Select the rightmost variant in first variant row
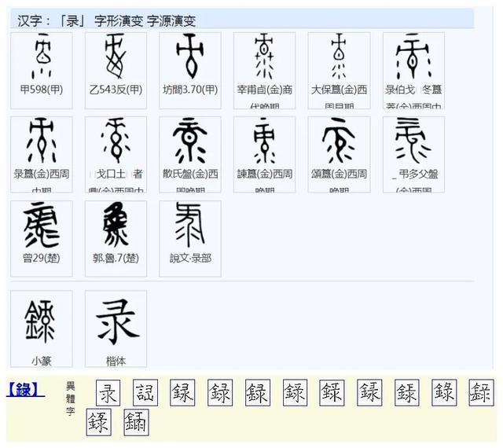503x448 pixels. (480, 392)
